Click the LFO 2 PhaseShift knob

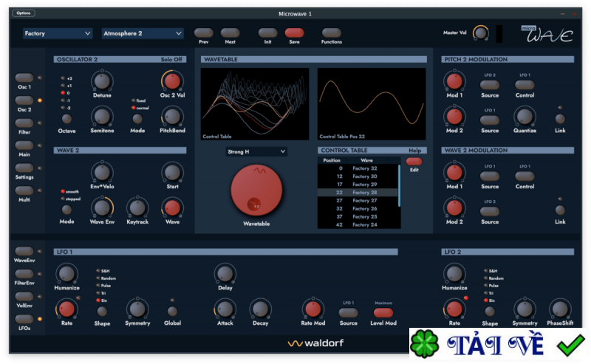coord(560,309)
